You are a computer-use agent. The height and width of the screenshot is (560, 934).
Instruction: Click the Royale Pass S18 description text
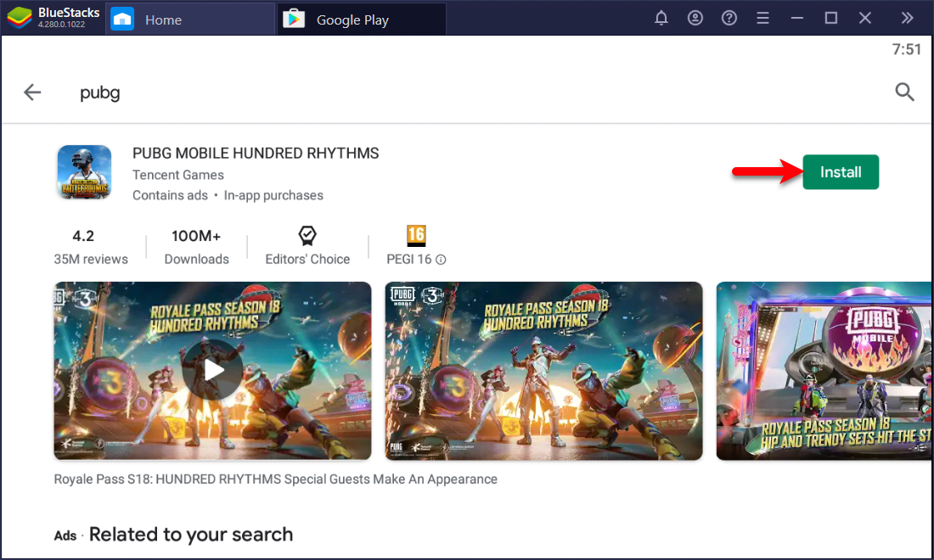pos(276,479)
